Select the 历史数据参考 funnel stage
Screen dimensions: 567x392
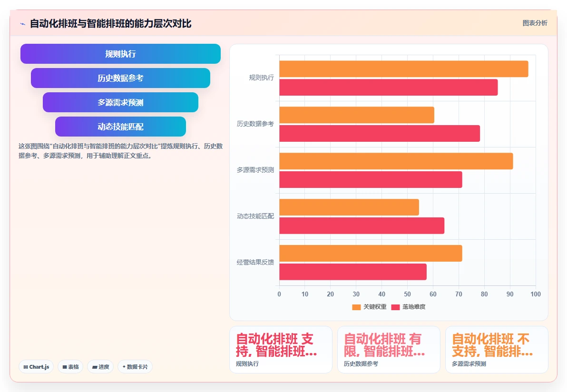point(120,78)
